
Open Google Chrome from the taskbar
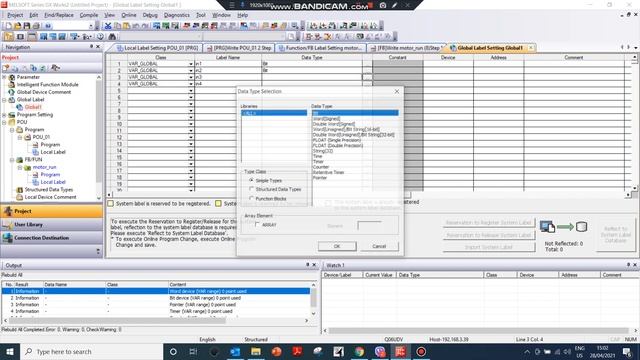[x=359, y=351]
